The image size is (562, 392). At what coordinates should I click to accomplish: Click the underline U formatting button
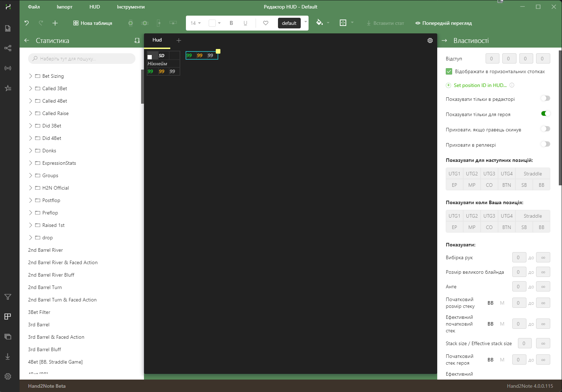pos(245,23)
